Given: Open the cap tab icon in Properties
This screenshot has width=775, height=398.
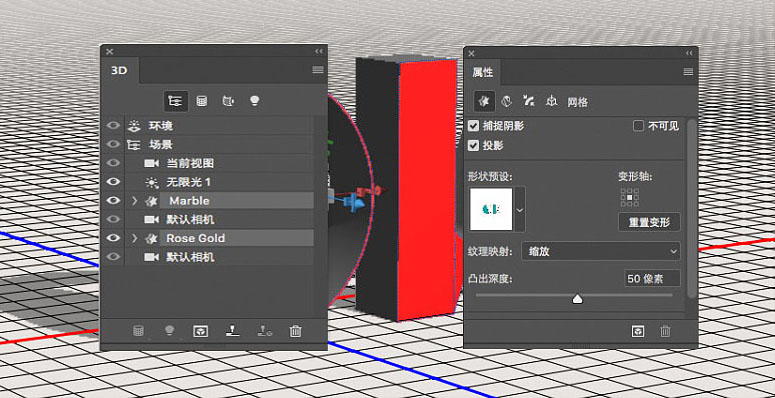Looking at the screenshot, I should pyautogui.click(x=529, y=101).
